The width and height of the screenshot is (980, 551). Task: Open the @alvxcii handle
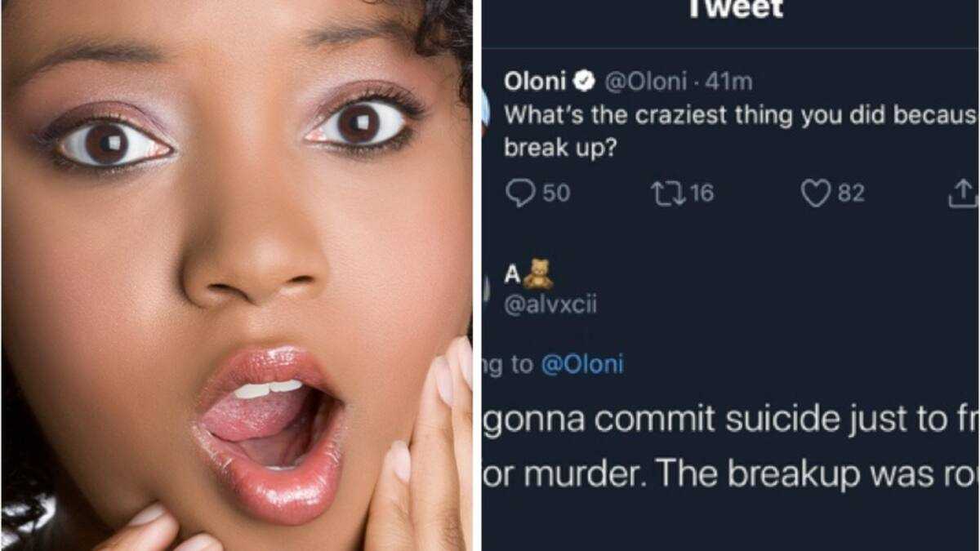coord(551,306)
